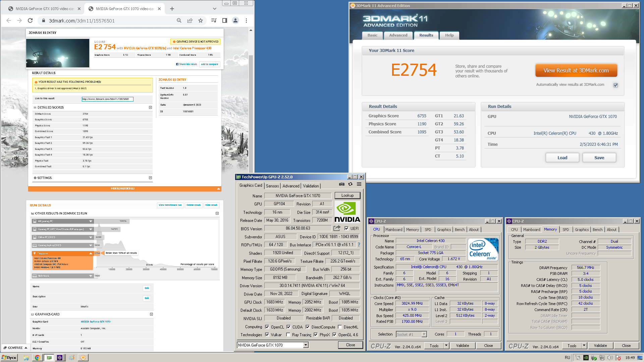Click the Save button in 3DMark 11
This screenshot has height=362, width=644.
[x=599, y=158]
